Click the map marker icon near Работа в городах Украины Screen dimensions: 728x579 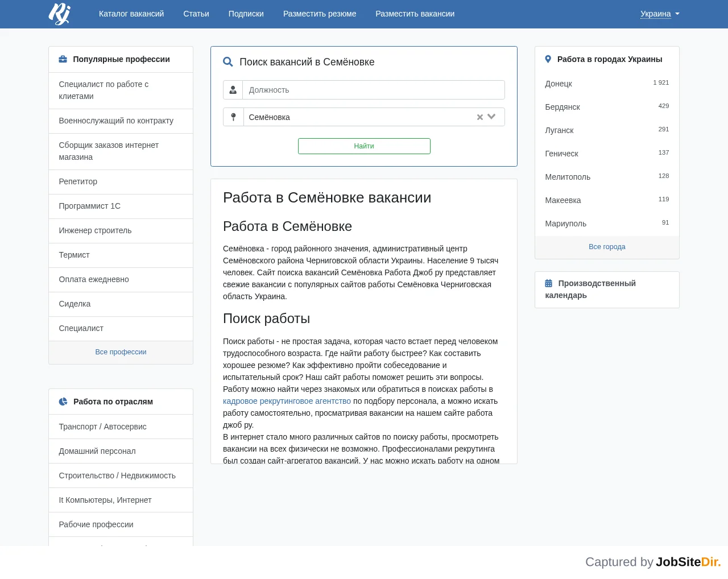coord(548,59)
